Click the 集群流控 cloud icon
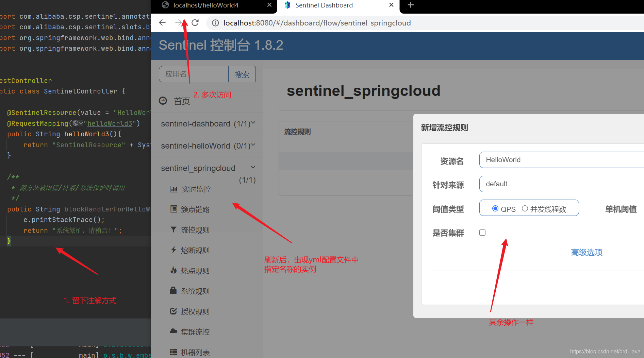This screenshot has width=644, height=358. point(174,331)
